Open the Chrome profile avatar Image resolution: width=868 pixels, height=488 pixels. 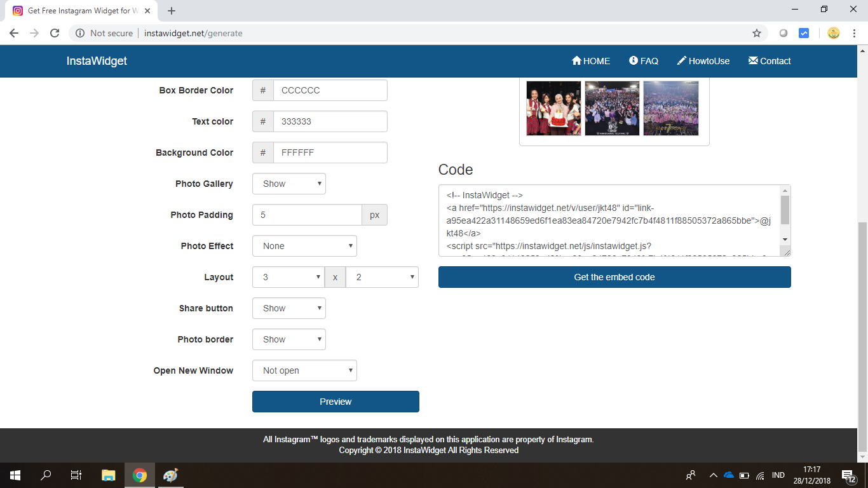point(834,33)
